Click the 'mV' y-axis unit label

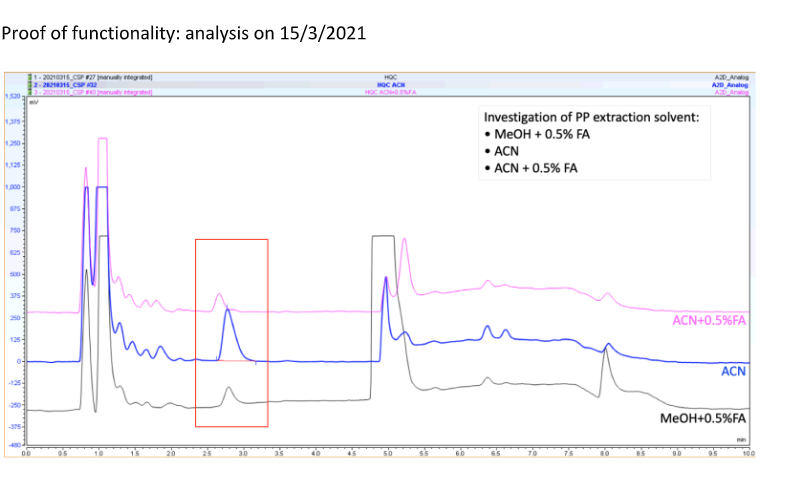pyautogui.click(x=33, y=102)
